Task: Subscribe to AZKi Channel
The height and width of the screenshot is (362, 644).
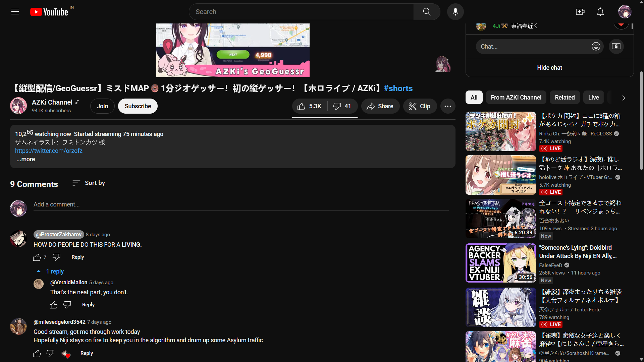Action: pyautogui.click(x=138, y=106)
